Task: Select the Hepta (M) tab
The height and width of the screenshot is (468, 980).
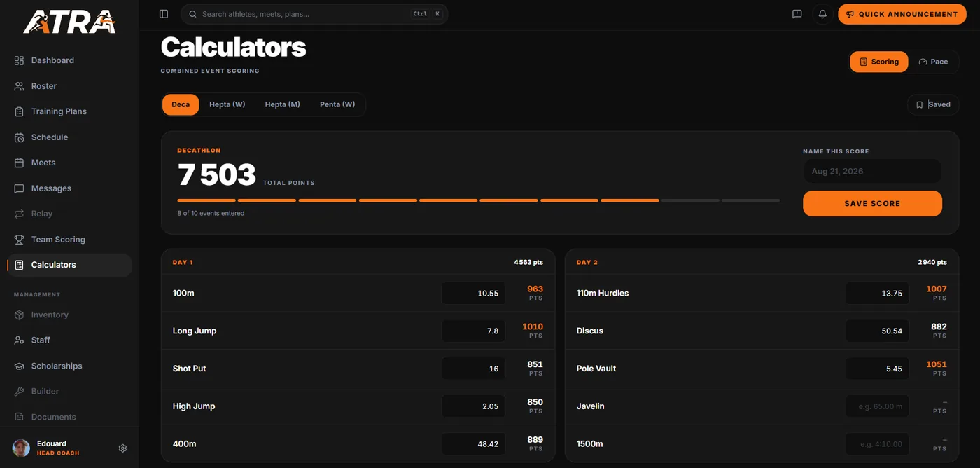Action: pos(283,105)
